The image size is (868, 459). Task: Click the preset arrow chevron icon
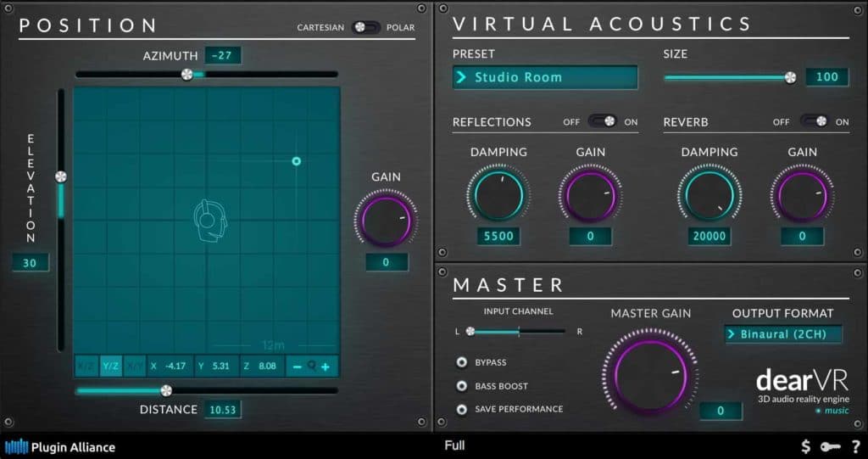[x=462, y=77]
